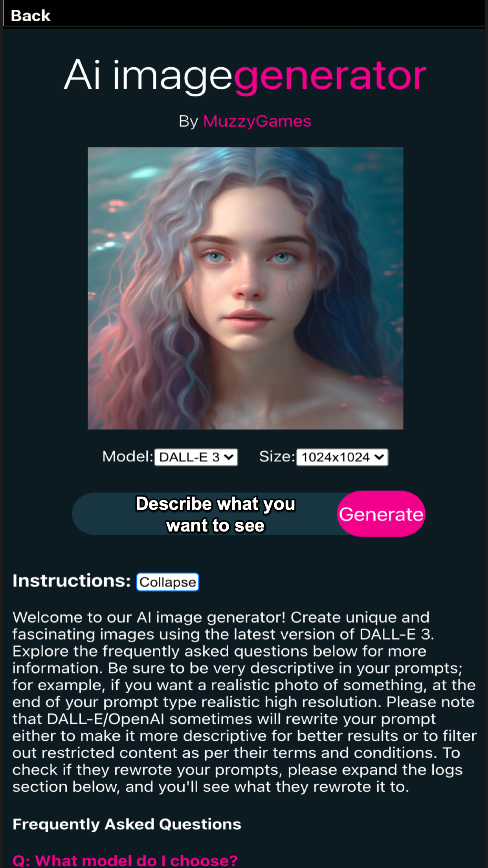Screen dimensions: 488x868
Task: Collapse the Instructions section
Action: pyautogui.click(x=168, y=582)
